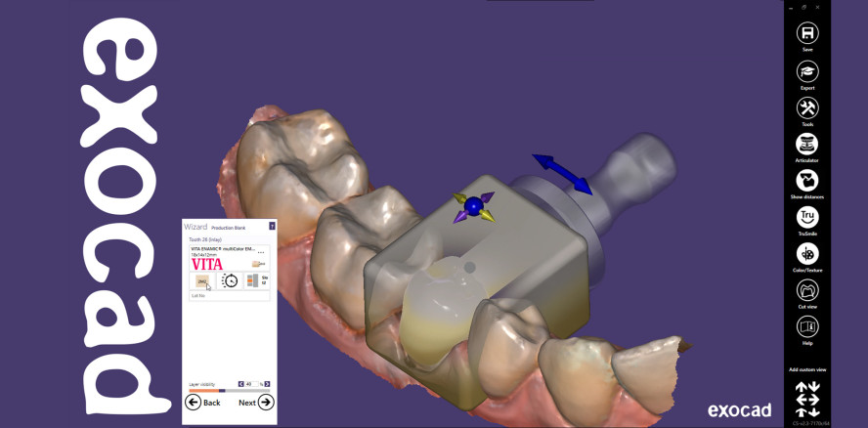The height and width of the screenshot is (428, 868).
Task: Click the blue sphere block position handle
Action: click(x=474, y=206)
